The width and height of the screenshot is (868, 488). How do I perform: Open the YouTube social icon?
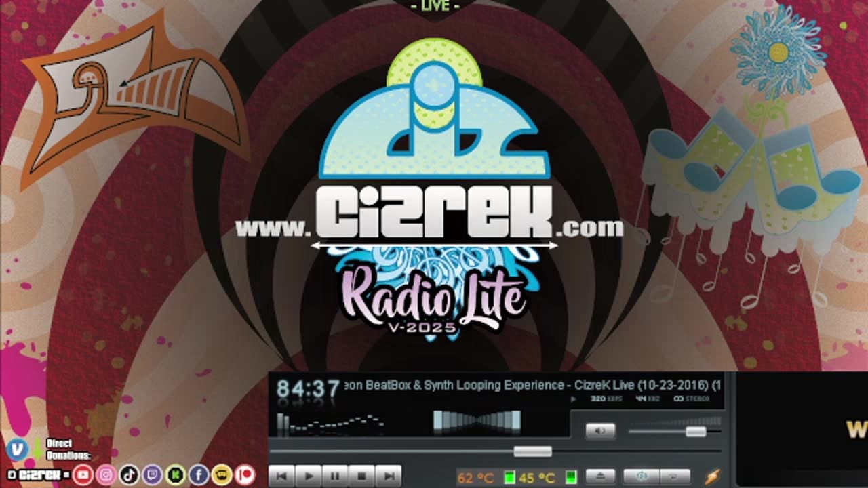(83, 474)
